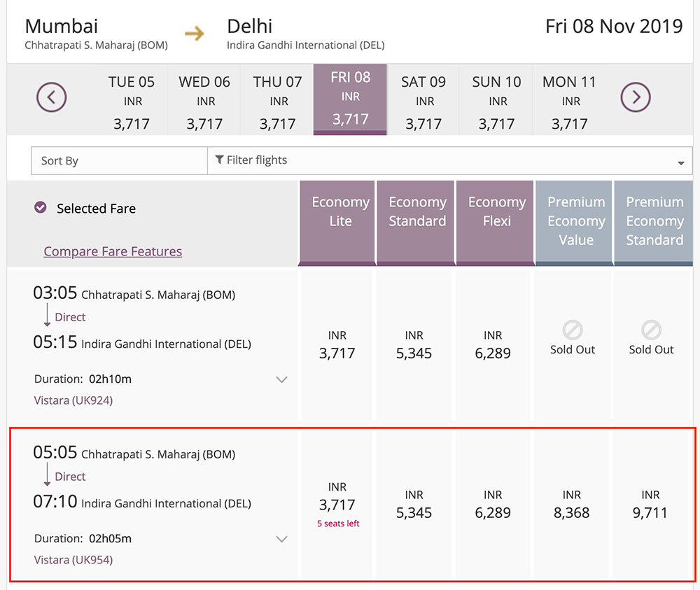Viewport: 700px width, 590px height.
Task: Select the THU 07 date tab
Action: click(277, 101)
